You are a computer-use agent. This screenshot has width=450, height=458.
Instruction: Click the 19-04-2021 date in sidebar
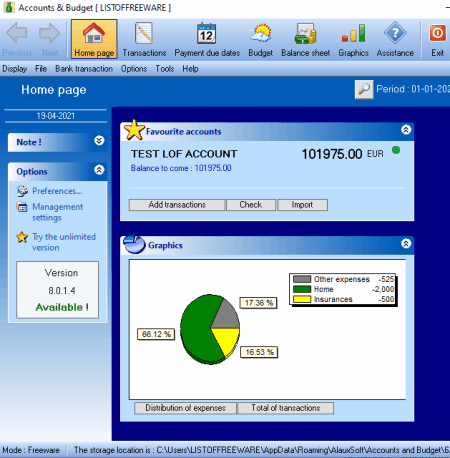point(56,116)
